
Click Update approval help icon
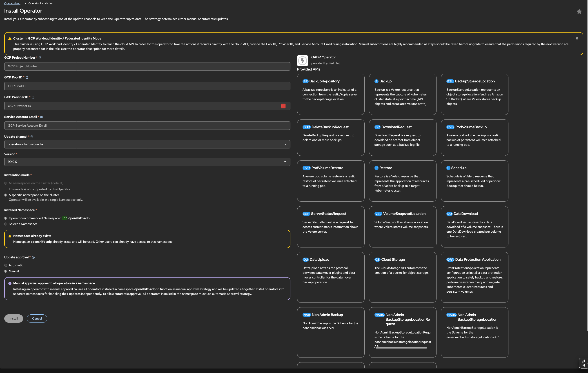[x=33, y=257]
